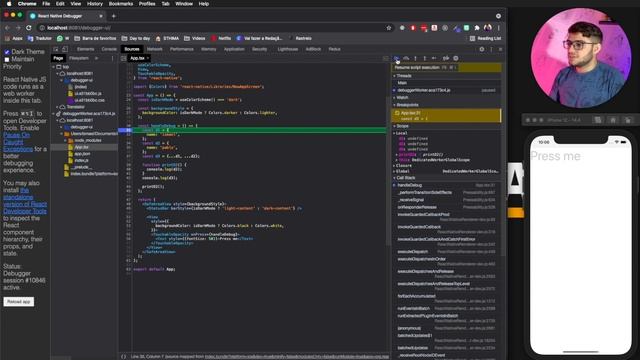
Task: Pretty-print the source with braces icon
Action: pyautogui.click(x=124, y=356)
